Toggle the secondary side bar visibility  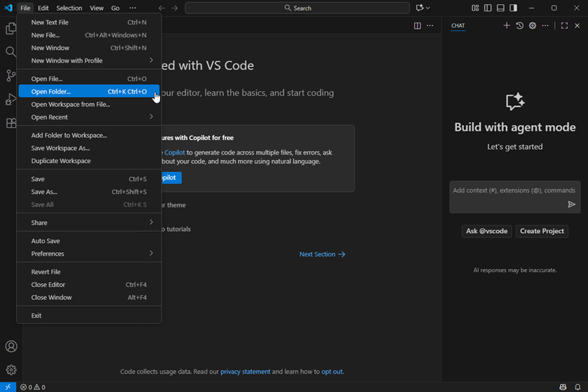pyautogui.click(x=514, y=8)
